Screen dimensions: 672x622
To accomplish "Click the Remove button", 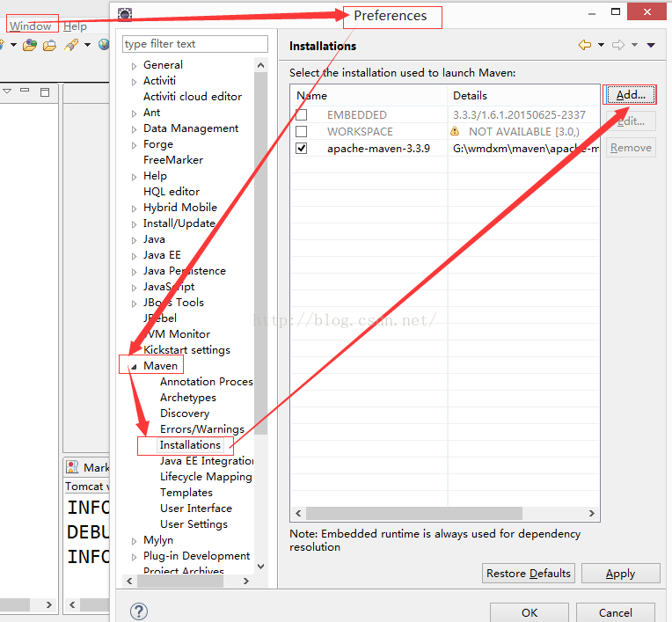I will pyautogui.click(x=631, y=148).
